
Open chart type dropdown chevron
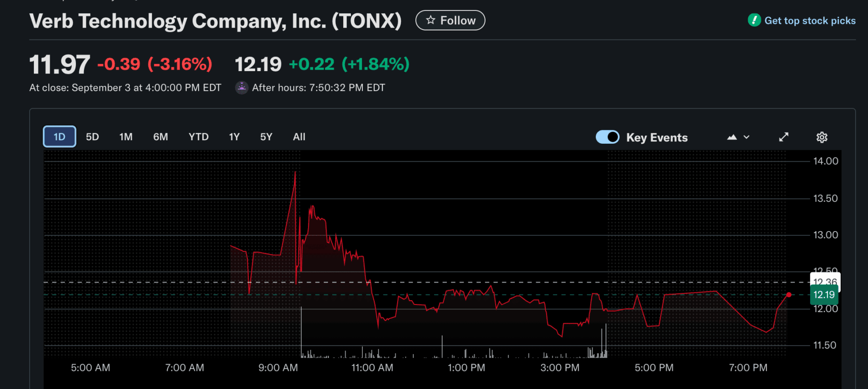[x=747, y=137]
